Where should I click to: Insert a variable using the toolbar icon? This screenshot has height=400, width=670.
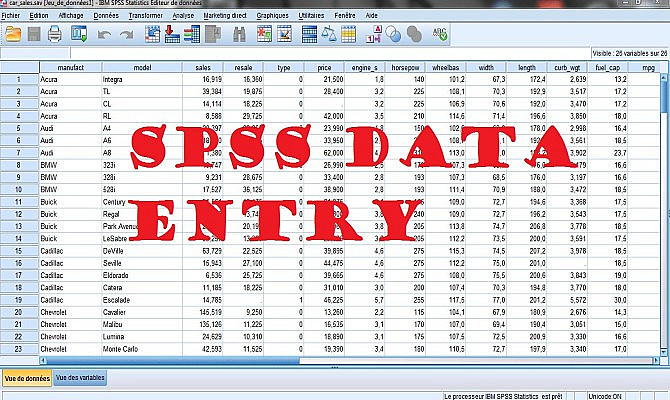[x=285, y=34]
